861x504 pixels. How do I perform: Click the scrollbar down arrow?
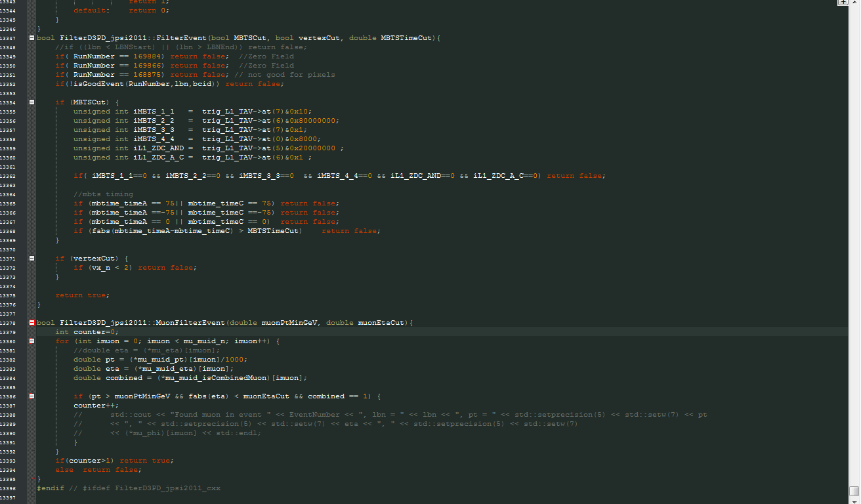(854, 501)
